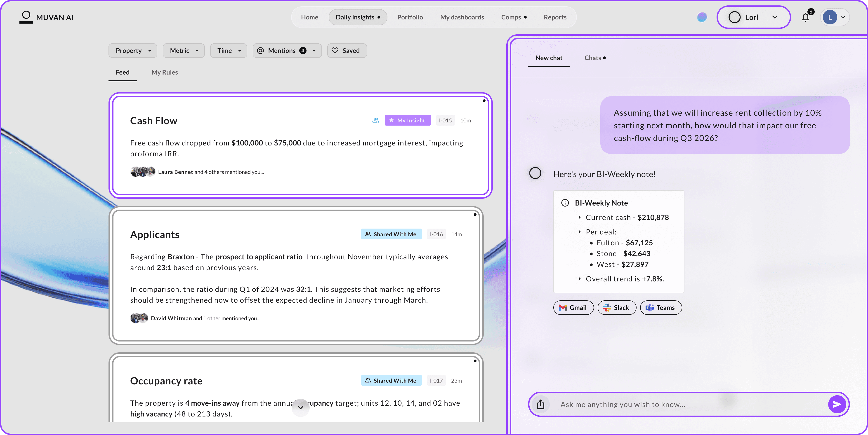Switch to the My Rules tab

tap(164, 72)
